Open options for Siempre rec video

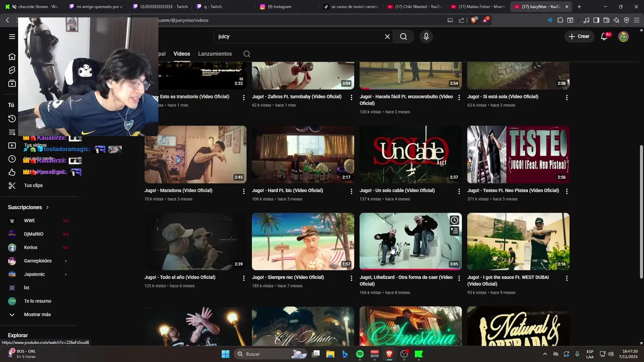(351, 278)
